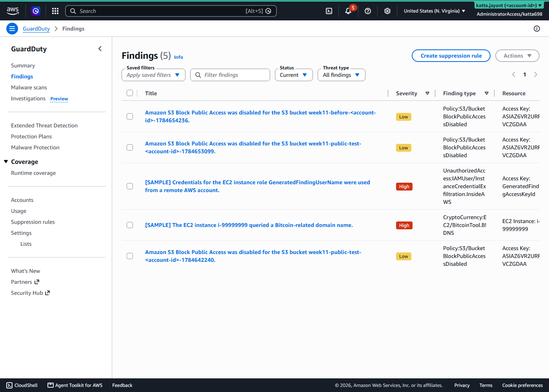The image size is (549, 392).
Task: Go to Investigations in the sidebar
Action: click(x=28, y=98)
